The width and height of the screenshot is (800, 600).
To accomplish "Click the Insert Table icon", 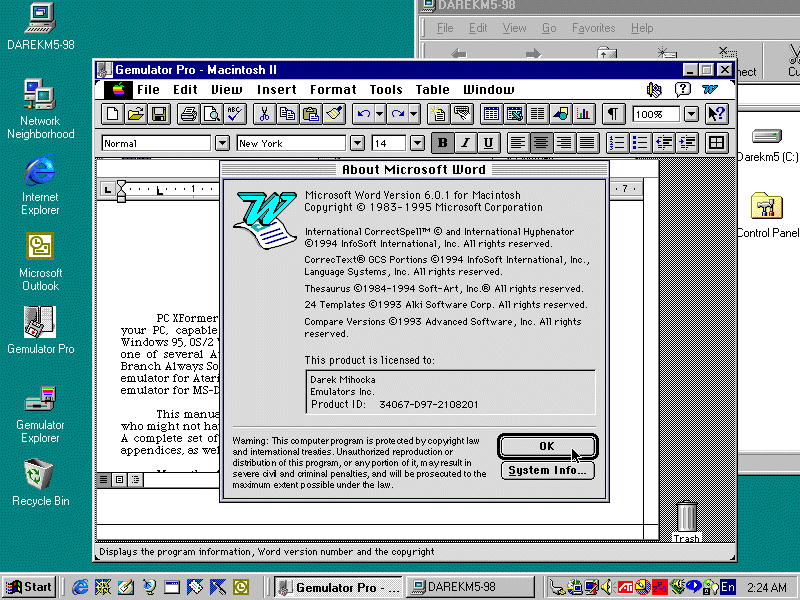I will [491, 114].
